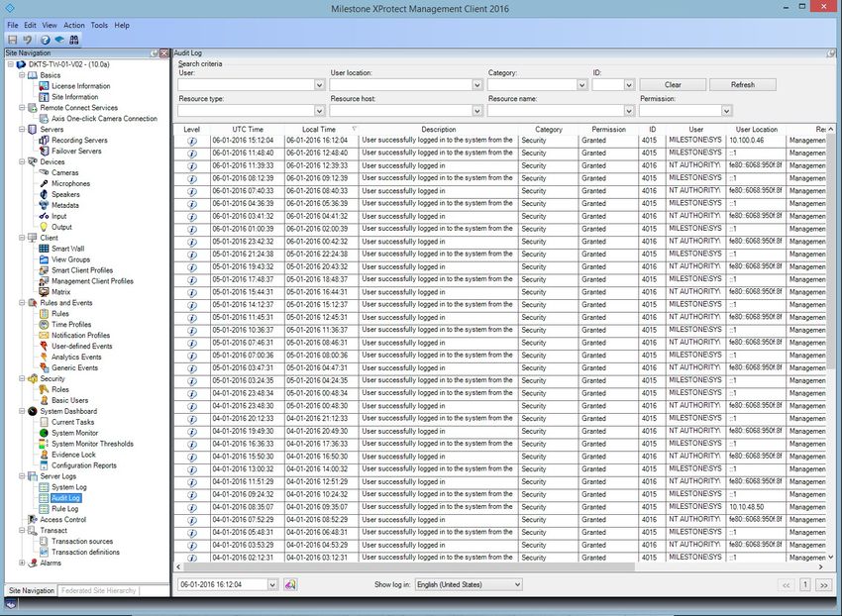
Task: Open the File menu
Action: 12,25
